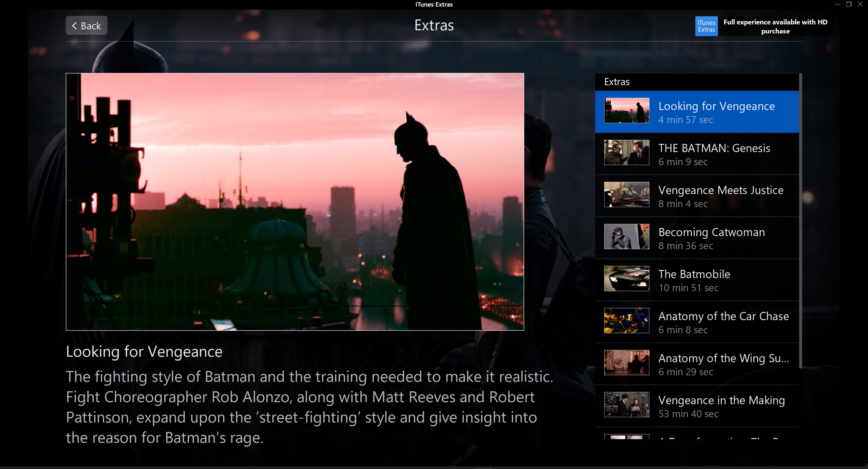Click the 4 min 57 sec duration

pyautogui.click(x=686, y=120)
